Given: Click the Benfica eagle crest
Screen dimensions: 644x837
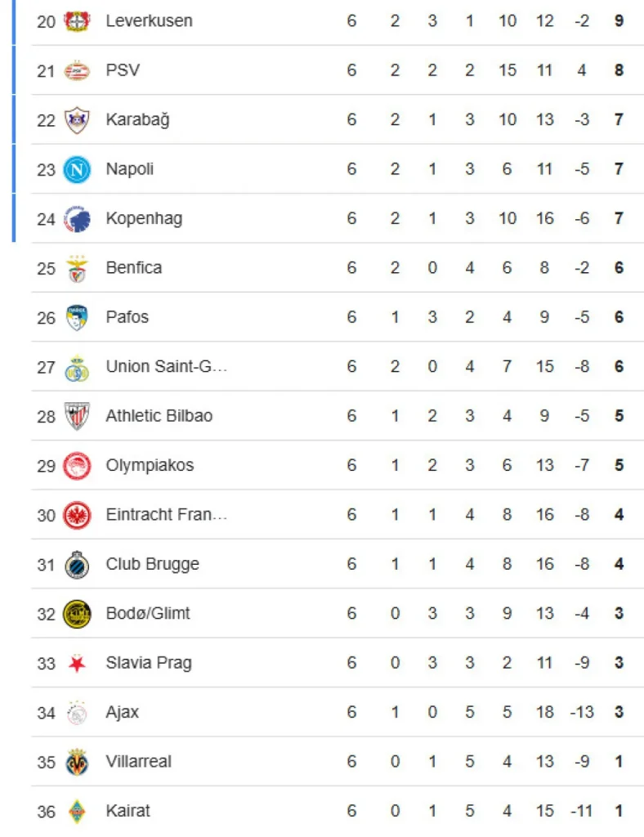Looking at the screenshot, I should [x=77, y=268].
